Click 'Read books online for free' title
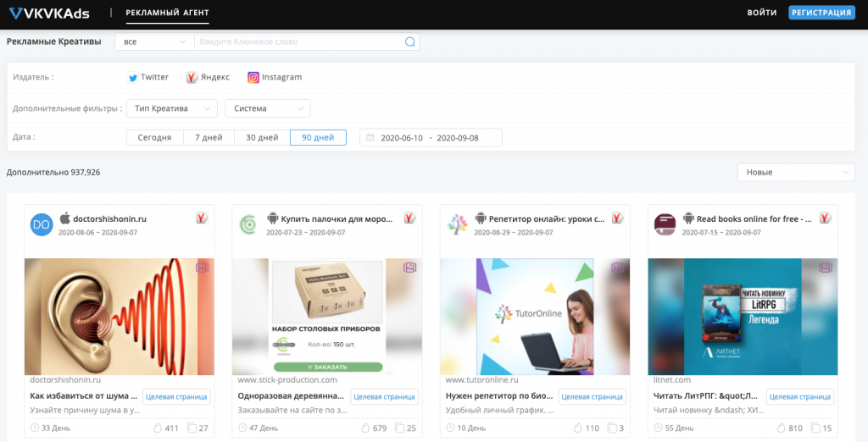Screen dimensions: 868x442 754,219
